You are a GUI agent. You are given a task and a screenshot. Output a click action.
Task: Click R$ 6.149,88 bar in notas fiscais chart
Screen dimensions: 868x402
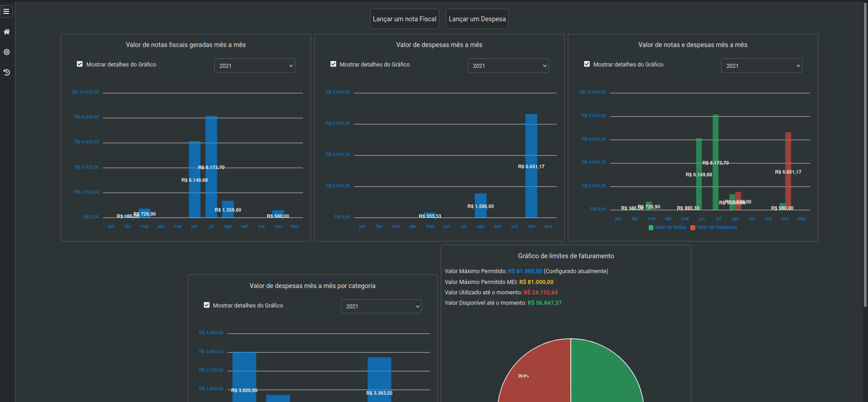pos(194,179)
